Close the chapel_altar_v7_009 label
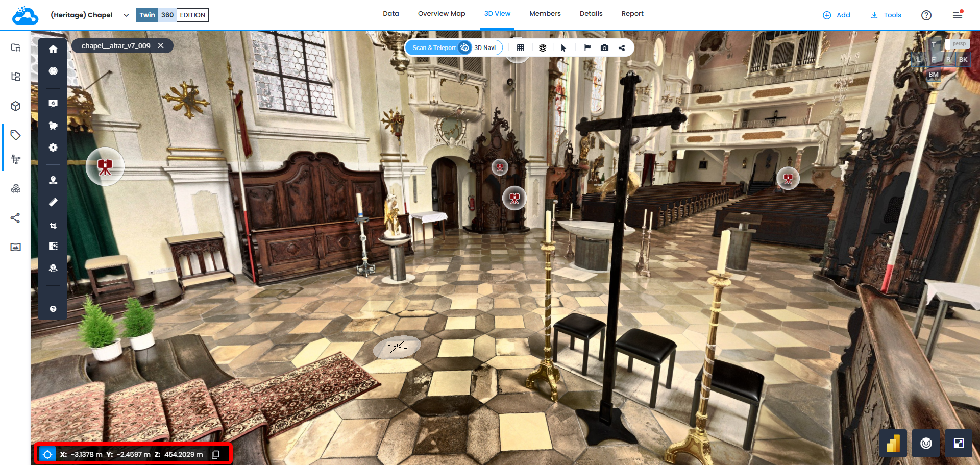Image resolution: width=980 pixels, height=465 pixels. pos(161,46)
